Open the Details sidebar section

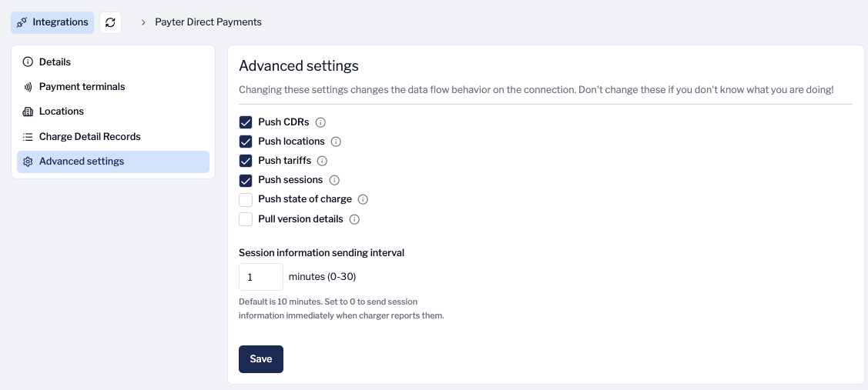(x=55, y=62)
